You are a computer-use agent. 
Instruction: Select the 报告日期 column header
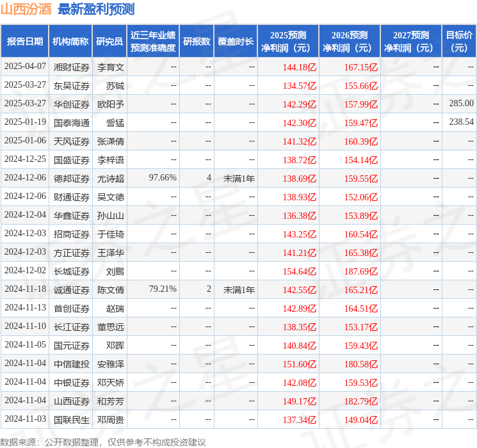click(25, 41)
